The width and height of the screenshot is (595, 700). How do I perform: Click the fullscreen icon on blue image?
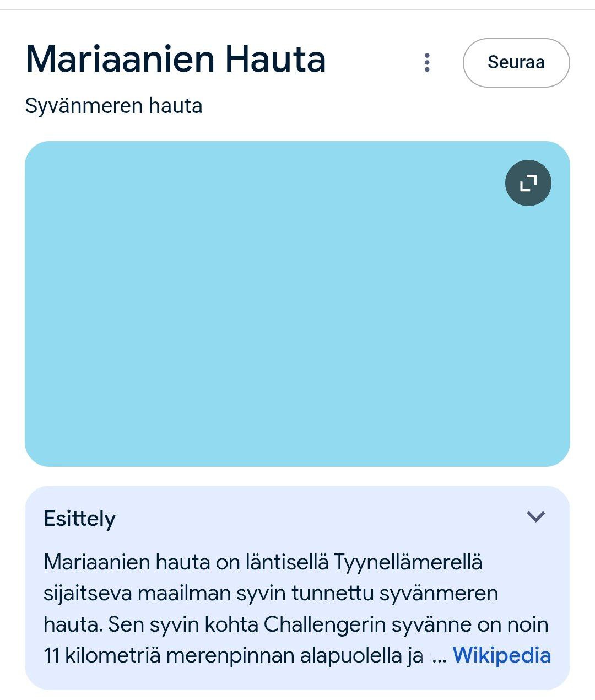[528, 183]
